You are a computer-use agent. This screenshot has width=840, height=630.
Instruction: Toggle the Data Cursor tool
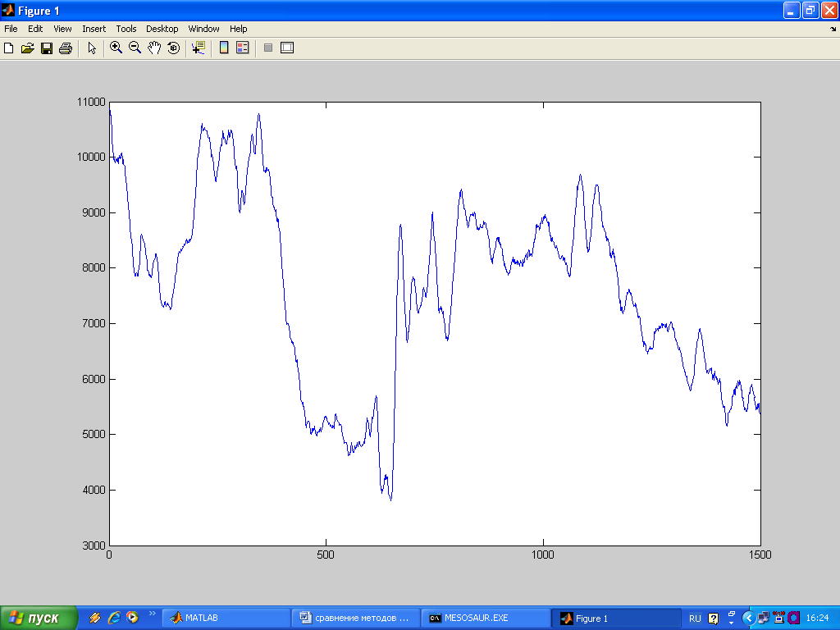click(198, 48)
